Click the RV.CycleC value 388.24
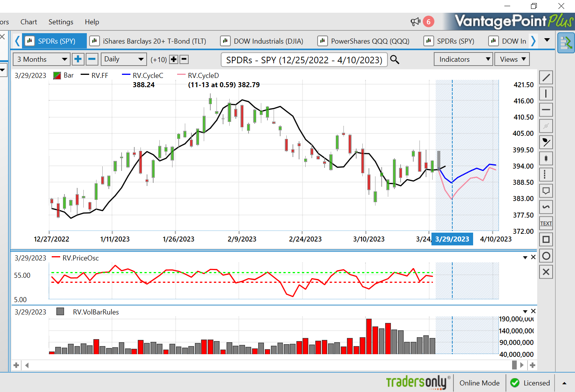Screen dimensions: 575x392 click(x=144, y=85)
